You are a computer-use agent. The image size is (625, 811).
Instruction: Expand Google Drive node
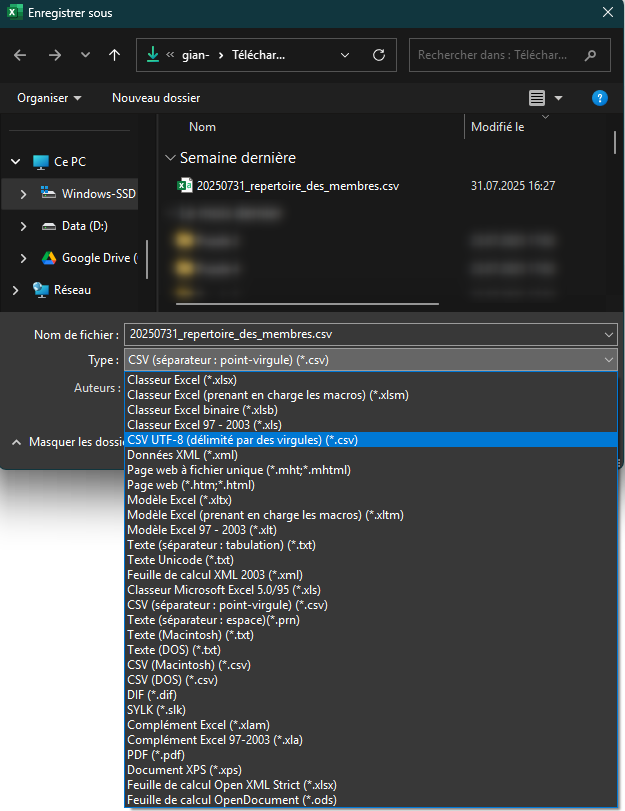tap(23, 258)
